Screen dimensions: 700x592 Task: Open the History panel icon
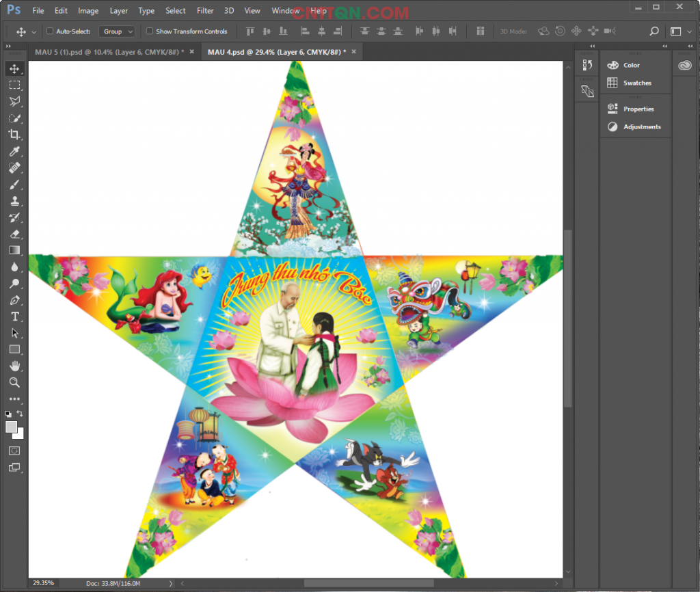(x=587, y=65)
